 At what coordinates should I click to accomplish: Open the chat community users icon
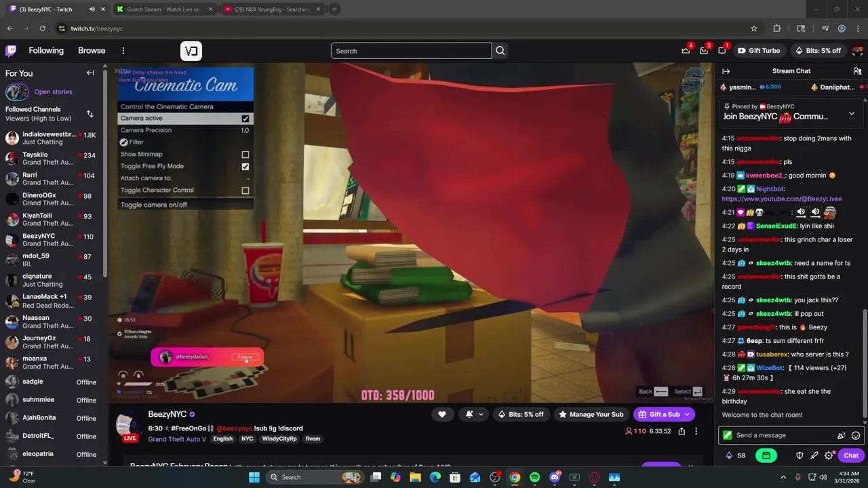857,71
